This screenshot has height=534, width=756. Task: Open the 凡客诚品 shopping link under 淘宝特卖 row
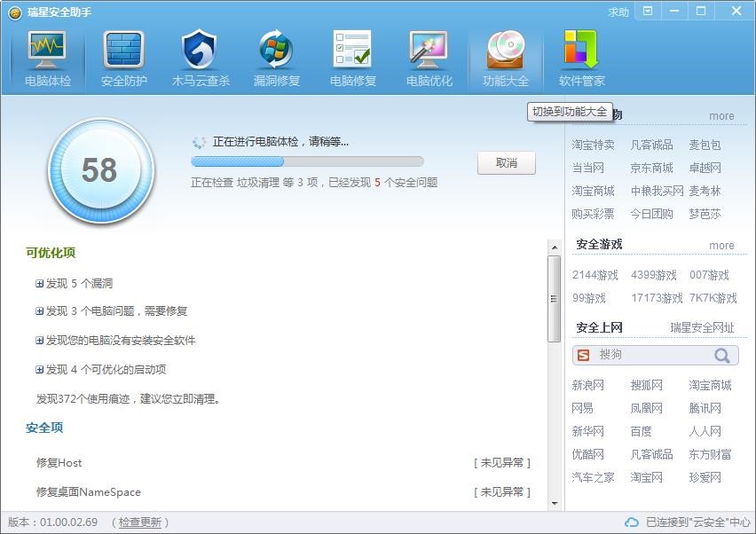pyautogui.click(x=651, y=145)
